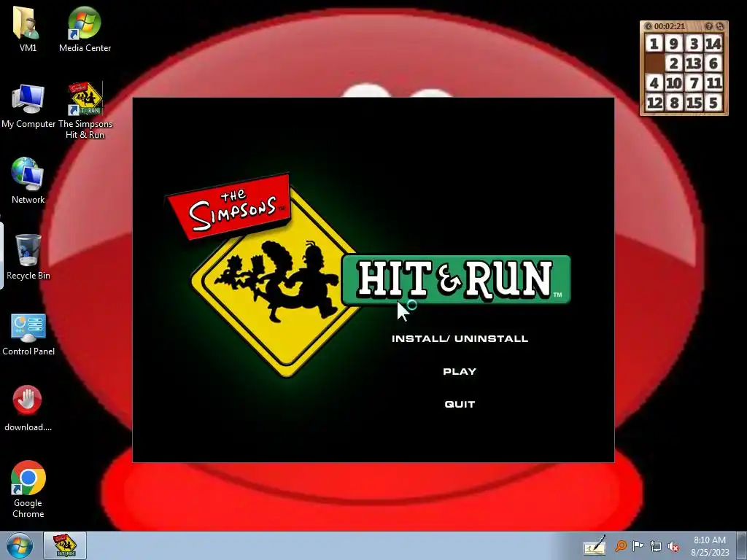Click the network connection tray icon
Image resolution: width=747 pixels, height=560 pixels.
pyautogui.click(x=656, y=546)
